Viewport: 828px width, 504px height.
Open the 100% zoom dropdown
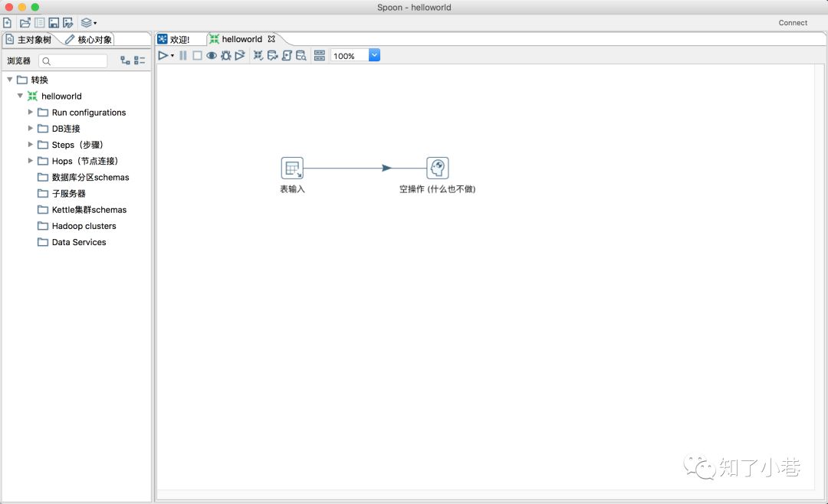tap(374, 55)
